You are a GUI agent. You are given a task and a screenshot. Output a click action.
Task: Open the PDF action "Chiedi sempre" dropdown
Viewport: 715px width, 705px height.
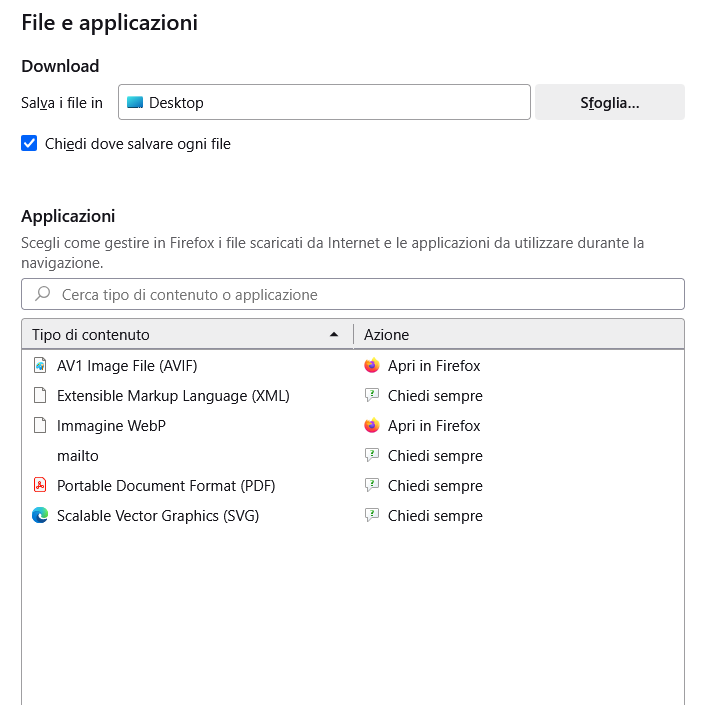click(435, 486)
